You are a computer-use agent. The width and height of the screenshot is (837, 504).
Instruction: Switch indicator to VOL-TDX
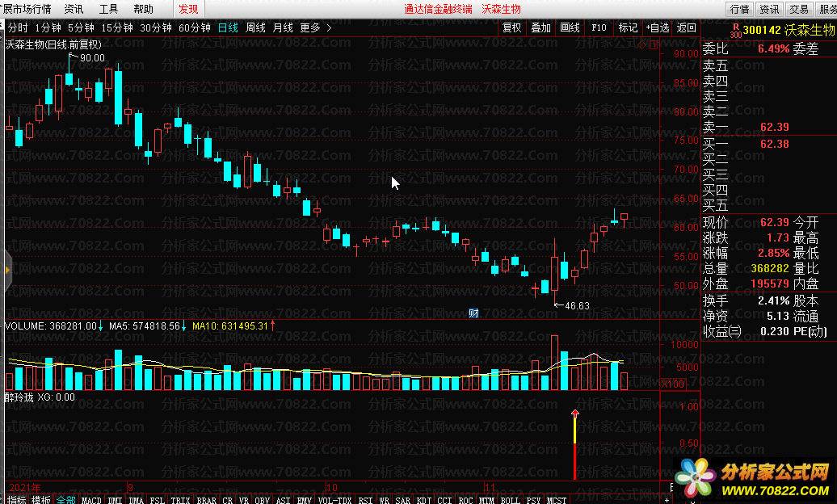click(x=334, y=500)
